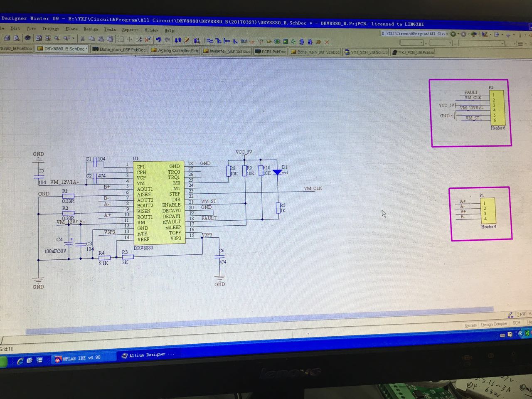Open the SCH panel button

[x=517, y=323]
